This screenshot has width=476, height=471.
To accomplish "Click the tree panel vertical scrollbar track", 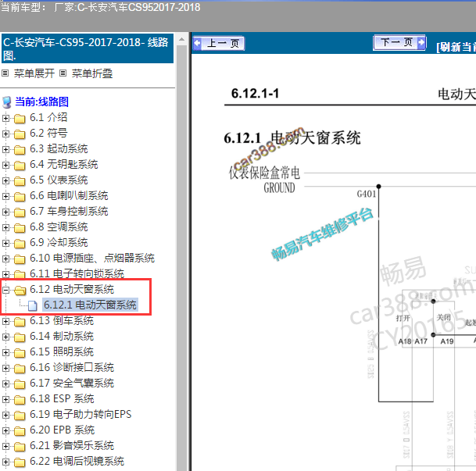I will click(x=181, y=258).
